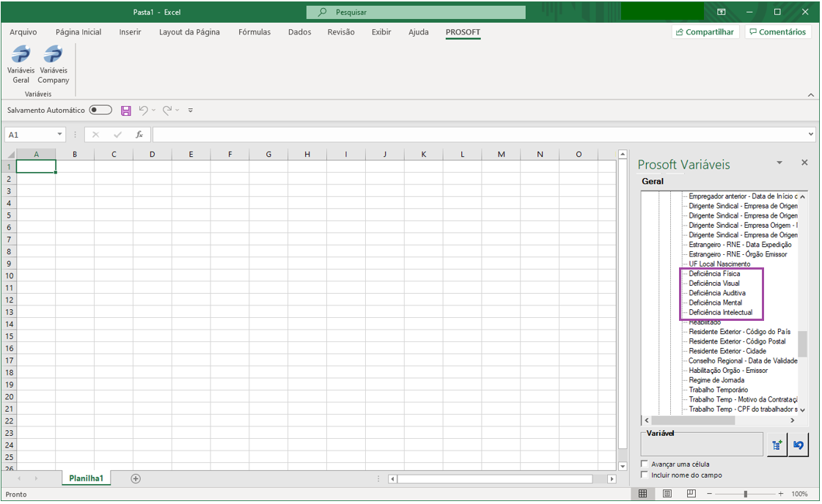
Task: Click the zoom slider handle
Action: coord(746,494)
